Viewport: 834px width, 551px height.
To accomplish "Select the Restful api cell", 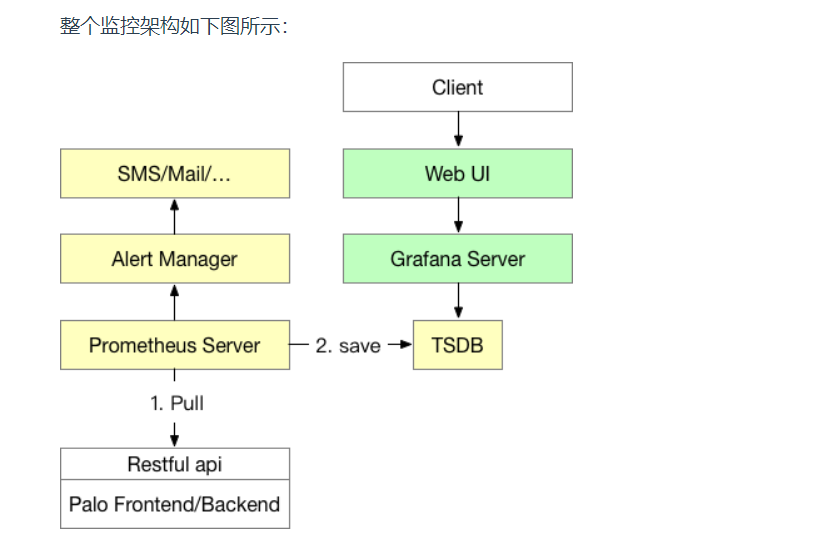I will click(175, 464).
